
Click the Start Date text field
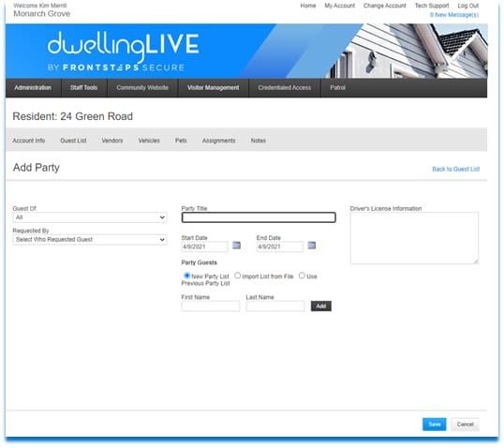pos(204,246)
